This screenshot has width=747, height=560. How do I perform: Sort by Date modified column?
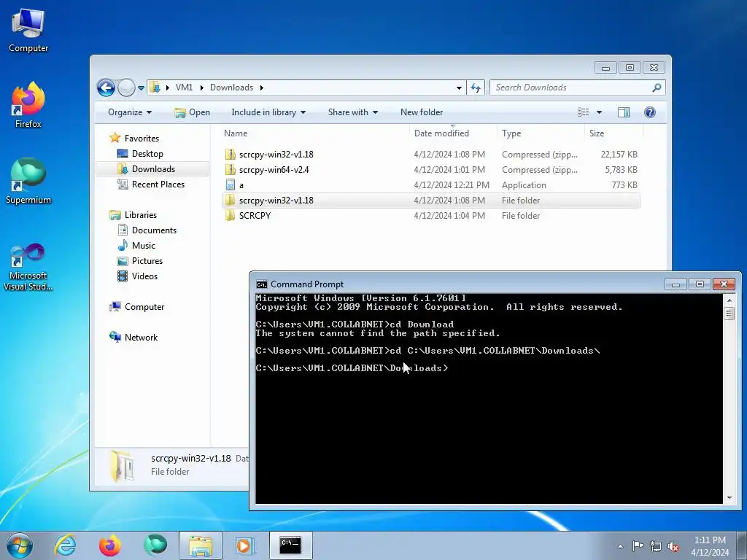(452, 133)
